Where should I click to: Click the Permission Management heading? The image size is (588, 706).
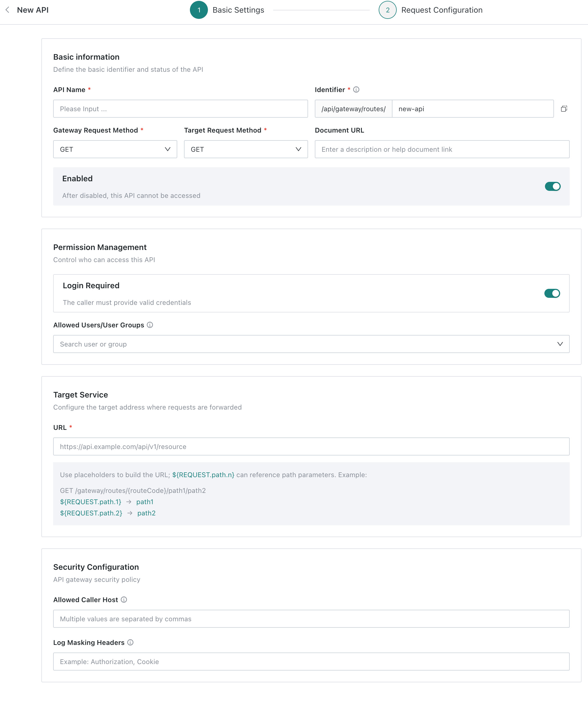[100, 247]
